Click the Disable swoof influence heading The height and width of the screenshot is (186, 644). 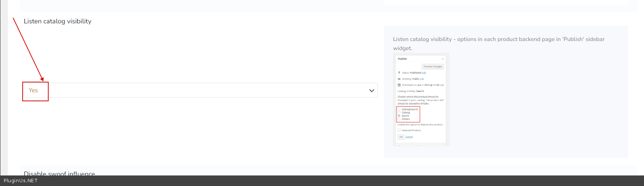[59, 174]
